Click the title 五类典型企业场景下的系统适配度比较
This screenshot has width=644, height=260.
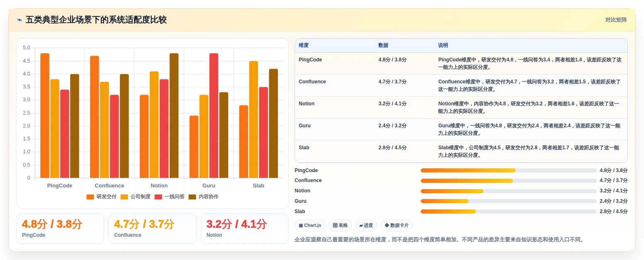click(x=96, y=20)
